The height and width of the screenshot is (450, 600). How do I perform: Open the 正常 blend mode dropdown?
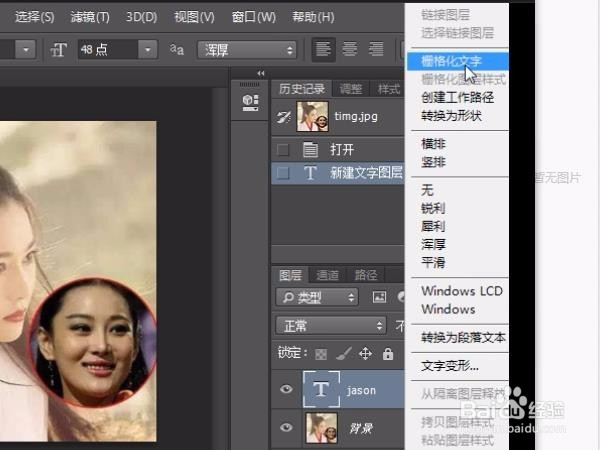[x=331, y=326]
